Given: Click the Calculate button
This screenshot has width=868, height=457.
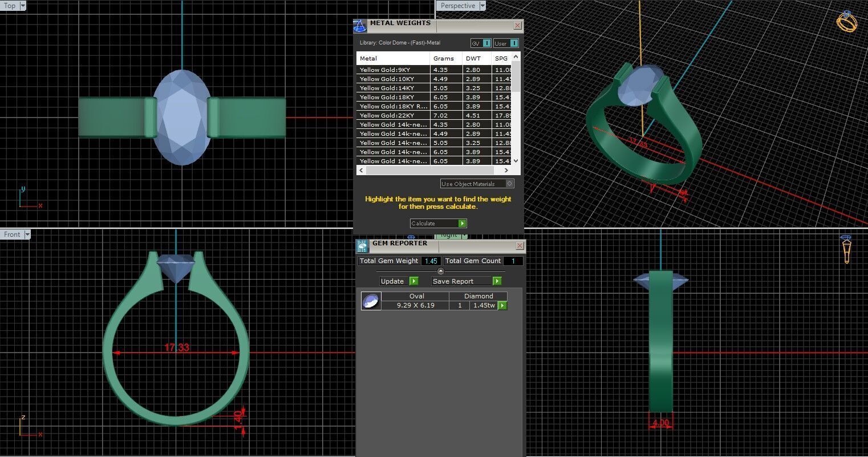Looking at the screenshot, I should 438,223.
